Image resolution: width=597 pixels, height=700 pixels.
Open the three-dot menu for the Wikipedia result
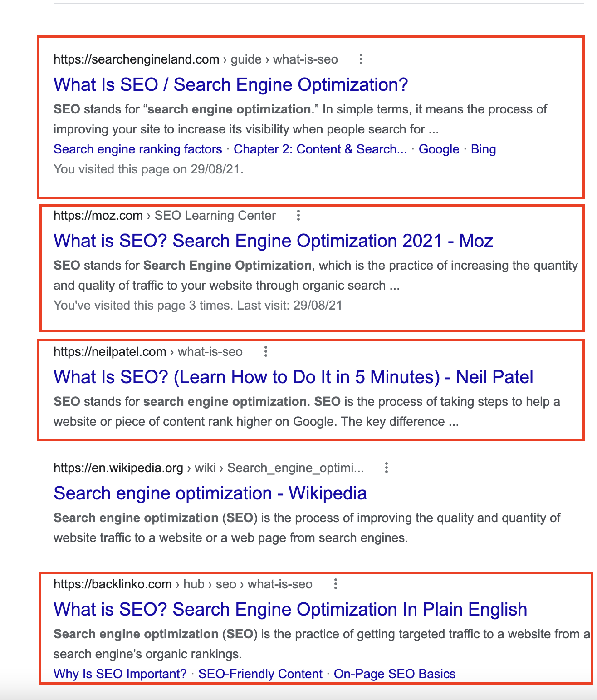point(387,468)
